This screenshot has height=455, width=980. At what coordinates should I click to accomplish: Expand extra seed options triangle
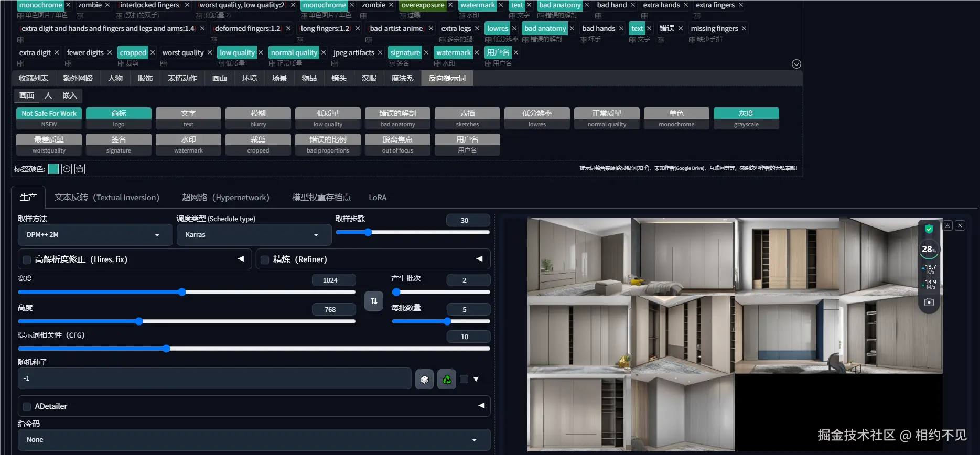point(476,379)
